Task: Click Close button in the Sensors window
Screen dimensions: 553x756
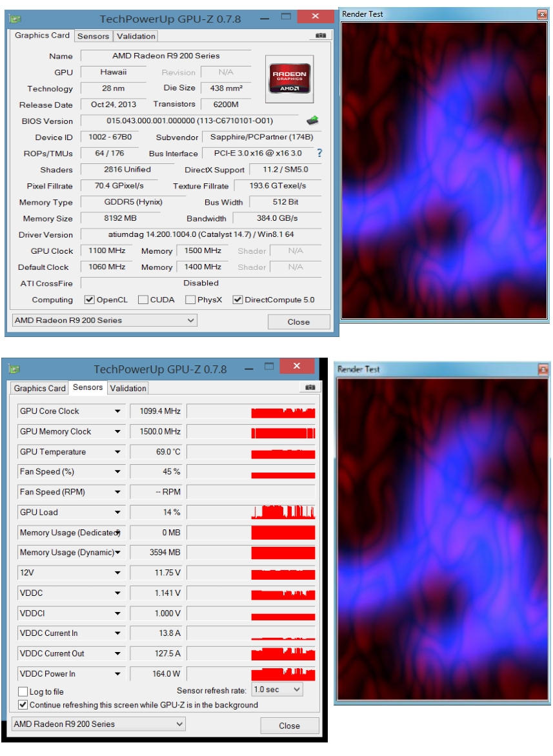Action: coord(290,726)
